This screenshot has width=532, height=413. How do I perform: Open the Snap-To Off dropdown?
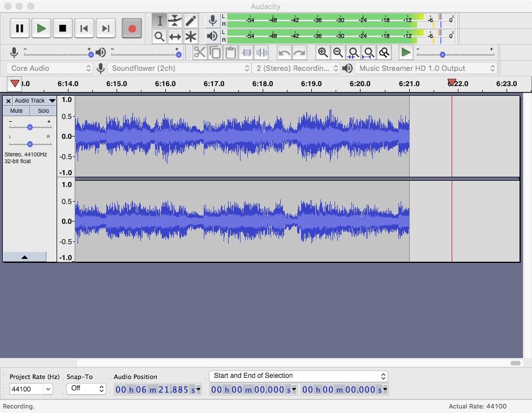click(x=86, y=389)
